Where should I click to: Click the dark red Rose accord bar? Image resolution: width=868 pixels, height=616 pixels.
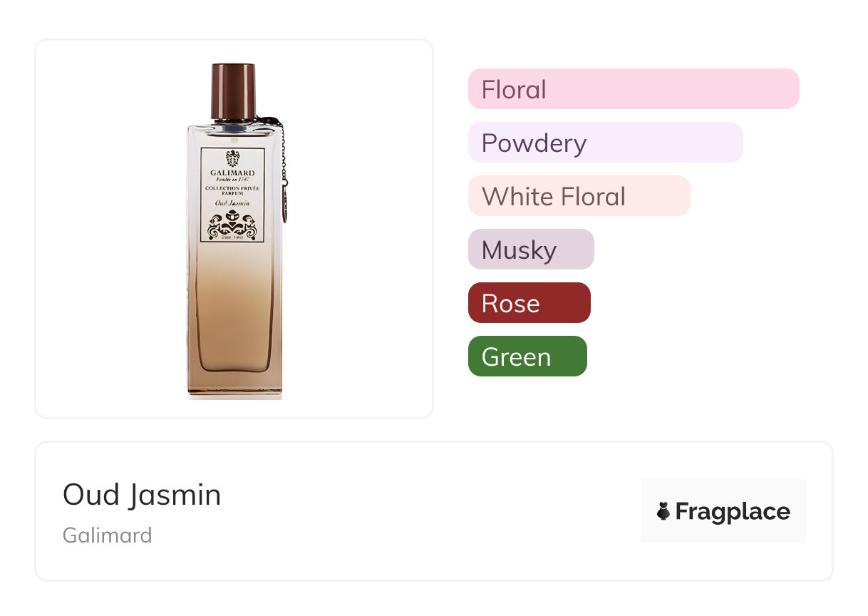(529, 303)
